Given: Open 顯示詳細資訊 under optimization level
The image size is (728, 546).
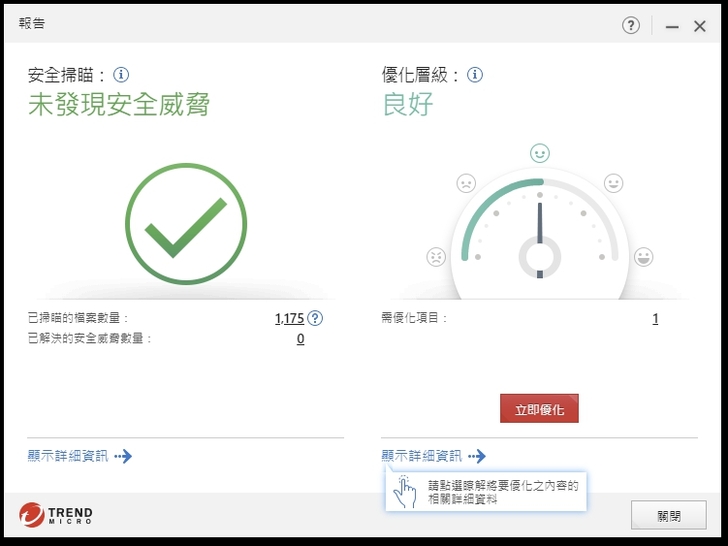Looking at the screenshot, I should click(422, 456).
